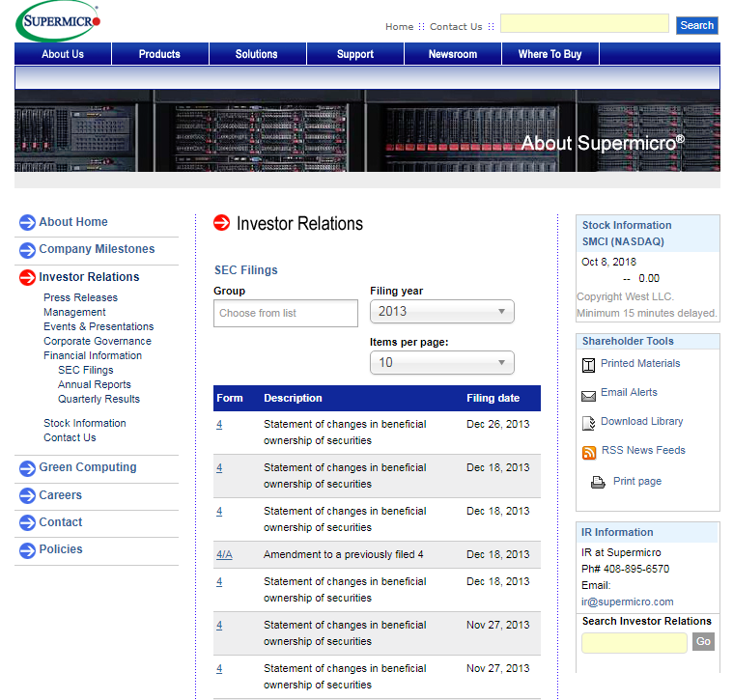Click the Green Computing sidebar link
Screen dimensions: 733x700
88,467
